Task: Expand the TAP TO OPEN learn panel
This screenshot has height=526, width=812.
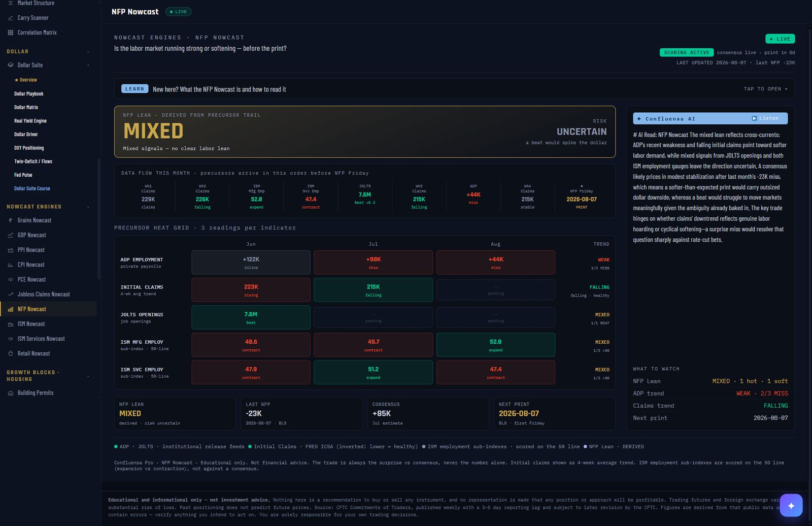Action: click(766, 89)
